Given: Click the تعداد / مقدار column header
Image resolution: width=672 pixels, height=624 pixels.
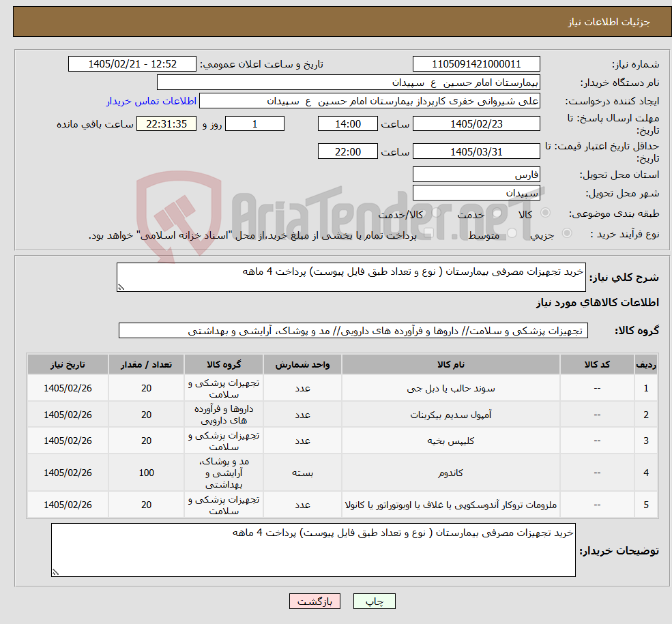Looking at the screenshot, I should click(x=146, y=364).
